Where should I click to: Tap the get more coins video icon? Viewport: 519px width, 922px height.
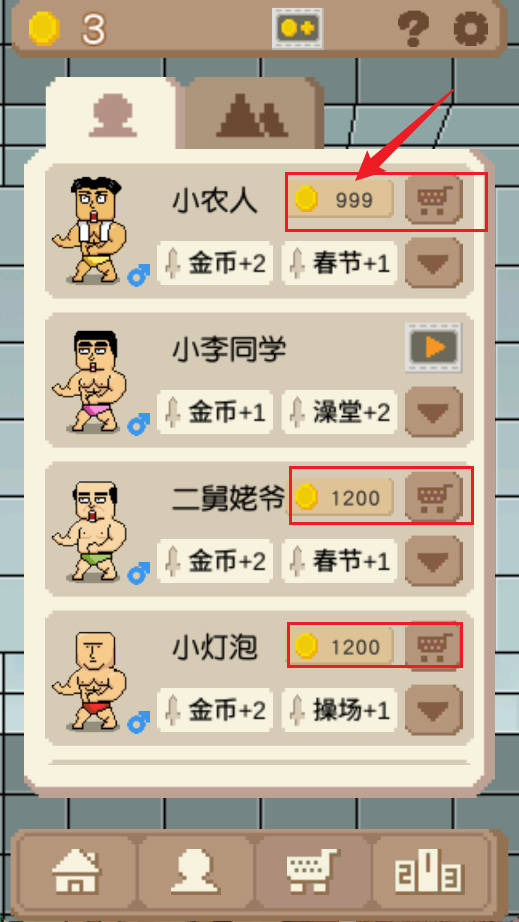pyautogui.click(x=297, y=28)
